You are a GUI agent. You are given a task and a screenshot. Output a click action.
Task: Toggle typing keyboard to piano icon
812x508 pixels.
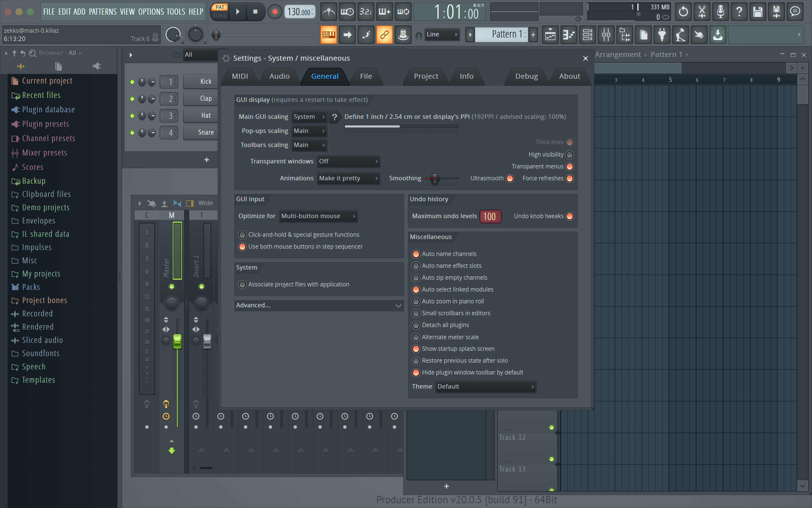click(x=328, y=35)
